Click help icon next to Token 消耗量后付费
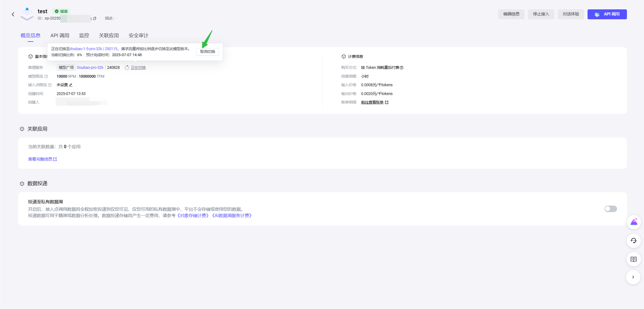Screen dimensions: 644x309 tap(402, 68)
